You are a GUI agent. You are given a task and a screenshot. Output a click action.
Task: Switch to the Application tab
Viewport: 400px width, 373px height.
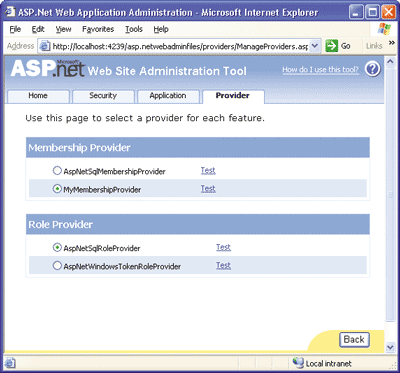[x=168, y=96]
